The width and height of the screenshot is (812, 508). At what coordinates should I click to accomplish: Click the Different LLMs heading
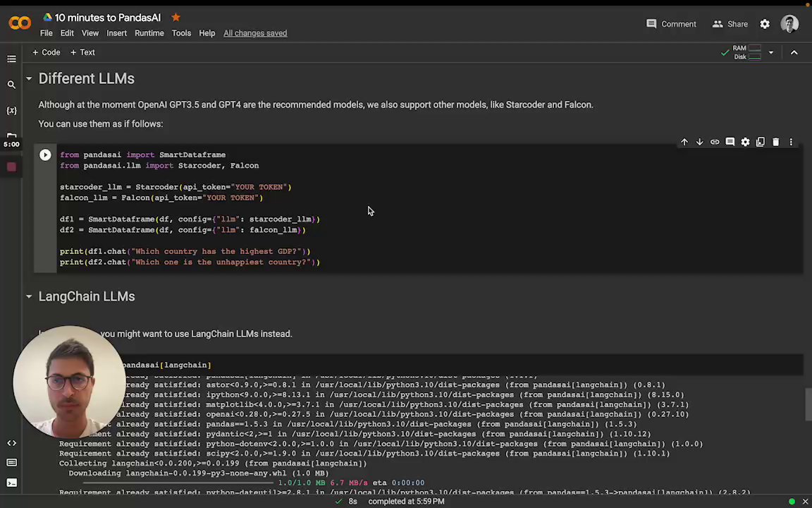[87, 79]
